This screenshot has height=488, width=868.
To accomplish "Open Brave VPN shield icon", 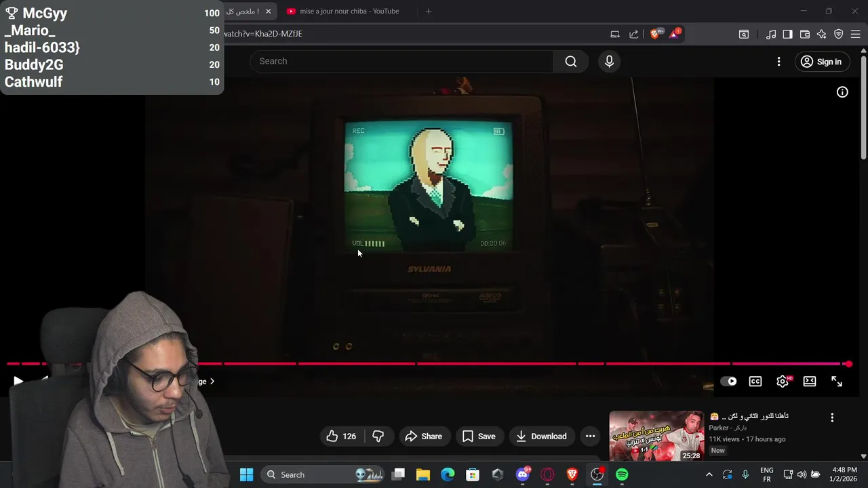I will pyautogui.click(x=839, y=34).
